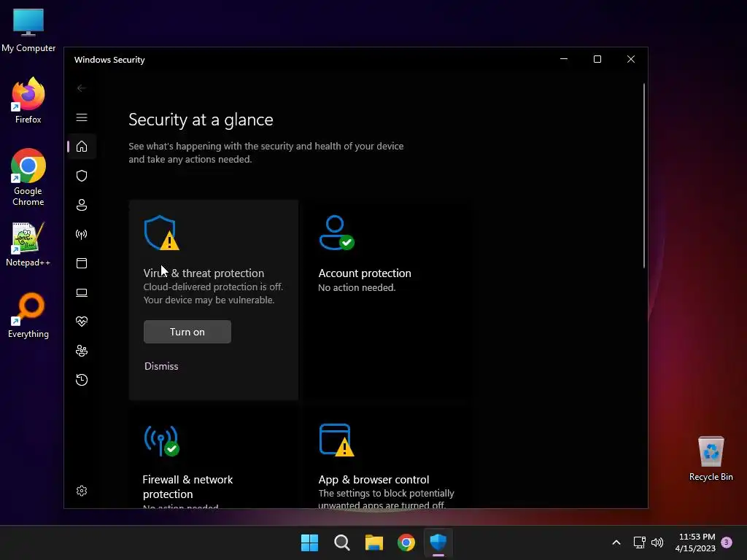Viewport: 747px width, 560px height.
Task: Open the network tray icon
Action: pos(639,542)
